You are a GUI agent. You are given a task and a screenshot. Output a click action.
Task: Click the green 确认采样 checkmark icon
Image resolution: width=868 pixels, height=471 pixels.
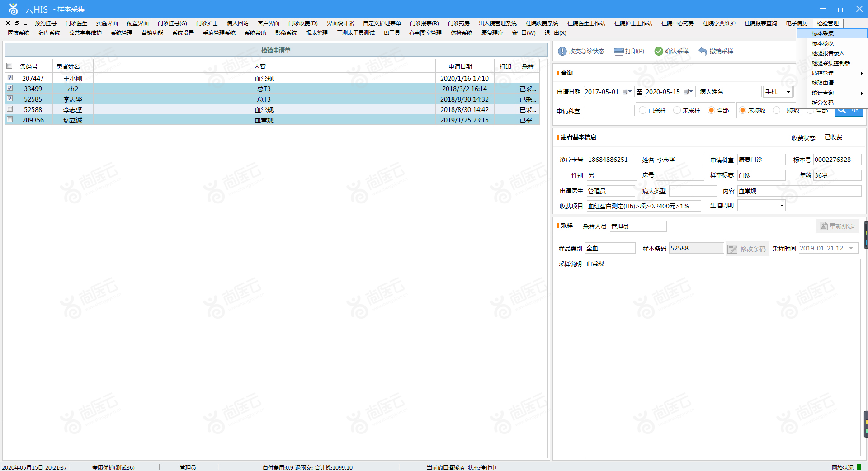pos(659,51)
